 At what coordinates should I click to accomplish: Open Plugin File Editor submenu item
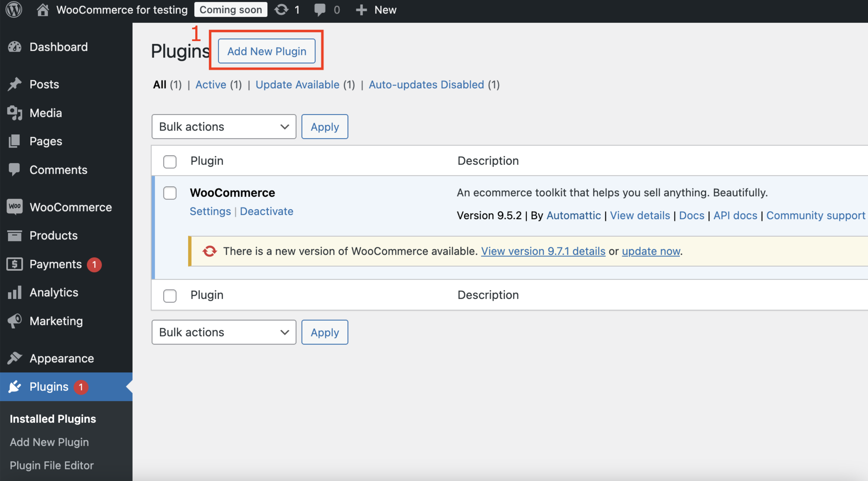pyautogui.click(x=52, y=465)
